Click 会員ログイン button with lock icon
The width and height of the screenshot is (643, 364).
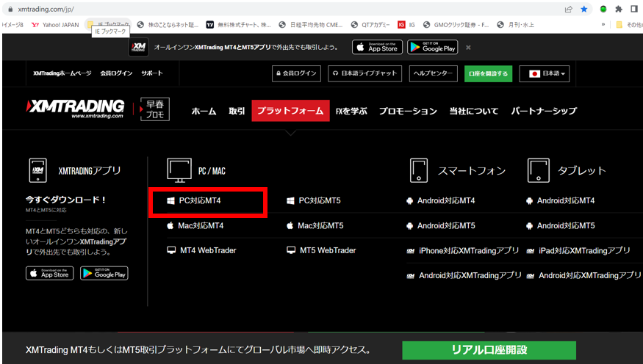[x=296, y=73]
